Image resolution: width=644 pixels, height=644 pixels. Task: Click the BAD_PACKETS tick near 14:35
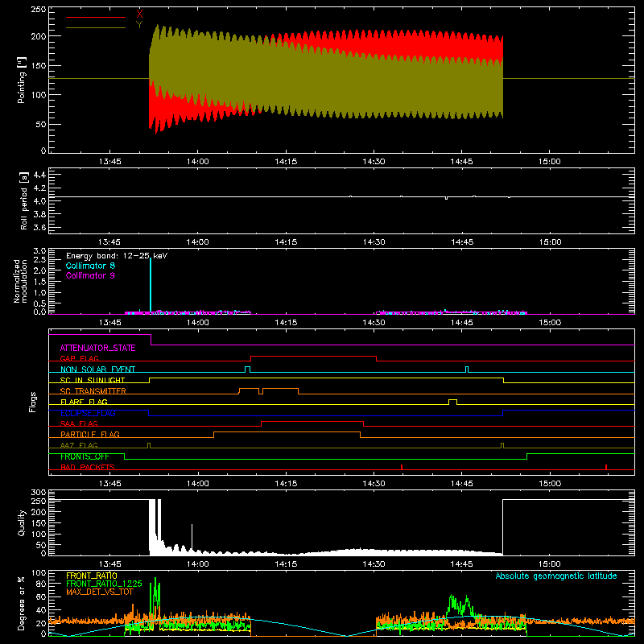[402, 467]
